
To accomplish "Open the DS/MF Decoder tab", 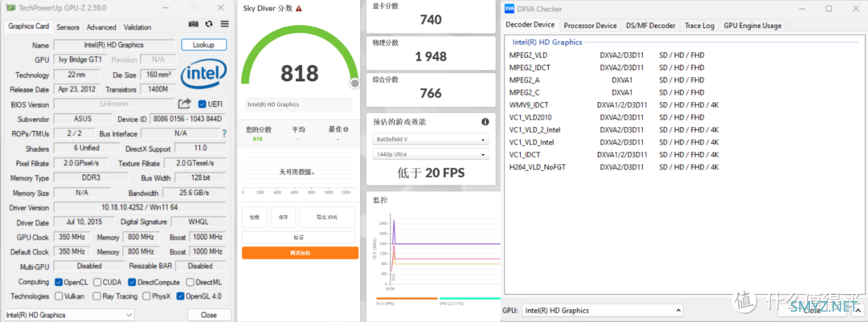I will pos(651,26).
